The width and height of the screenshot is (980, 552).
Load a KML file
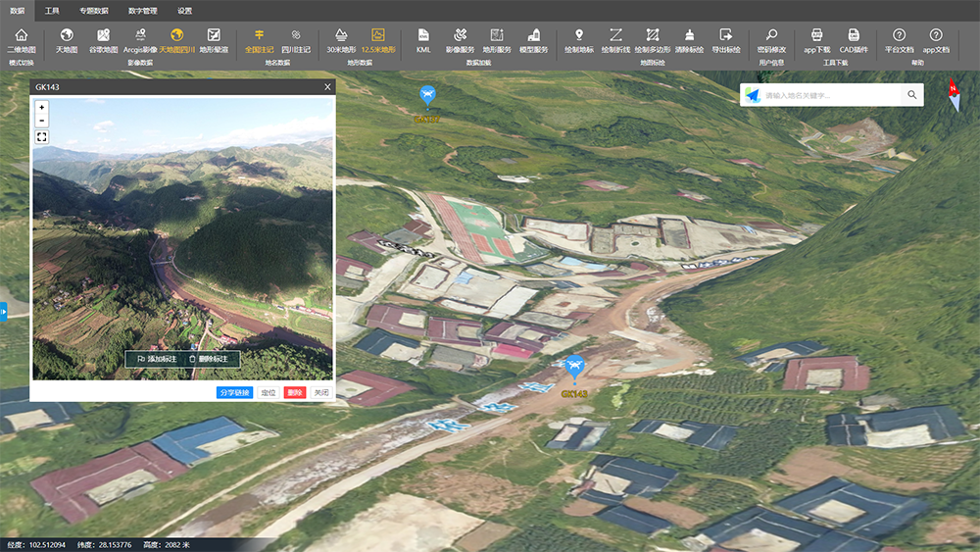coord(423,39)
